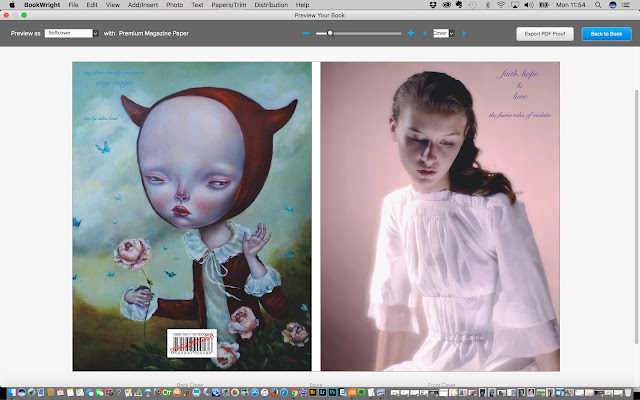Click the Evernote menu bar icon
Image resolution: width=640 pixels, height=400 pixels.
click(459, 5)
